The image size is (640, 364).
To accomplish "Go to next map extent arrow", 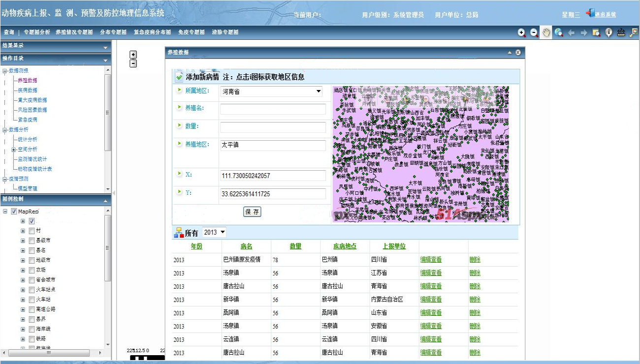I will (x=583, y=32).
